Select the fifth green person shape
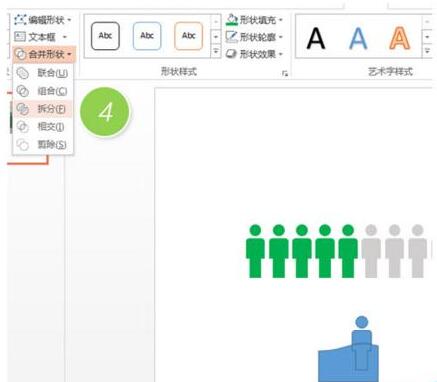Viewport: 437px width, 382px height. click(348, 251)
